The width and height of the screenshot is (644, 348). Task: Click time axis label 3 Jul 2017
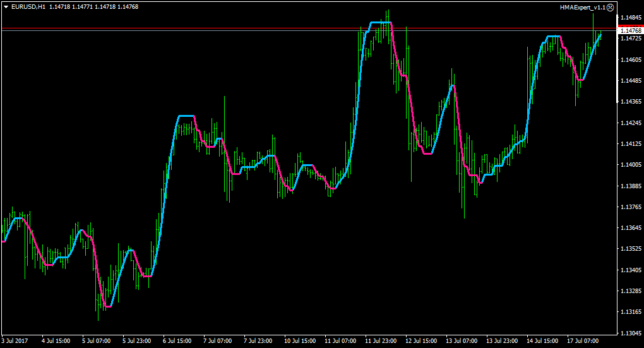[15, 341]
